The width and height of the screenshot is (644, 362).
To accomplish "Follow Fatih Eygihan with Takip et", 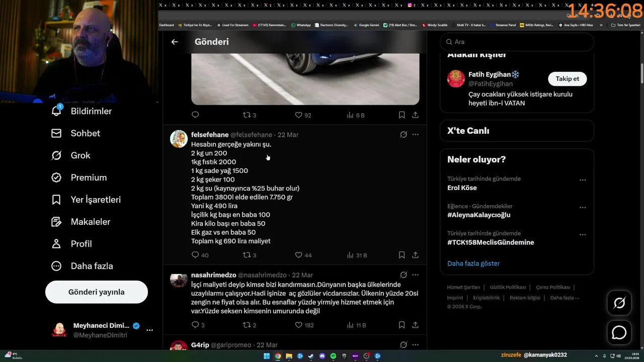I will pos(567,79).
